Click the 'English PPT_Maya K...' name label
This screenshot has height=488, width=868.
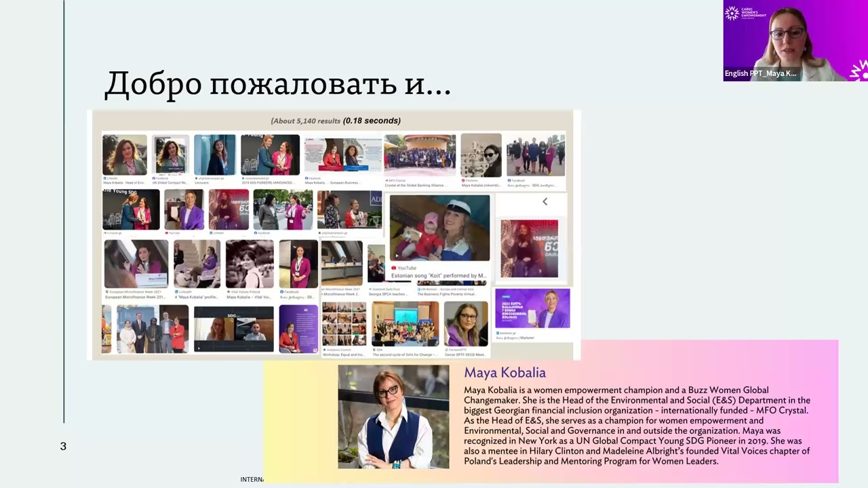pyautogui.click(x=760, y=73)
